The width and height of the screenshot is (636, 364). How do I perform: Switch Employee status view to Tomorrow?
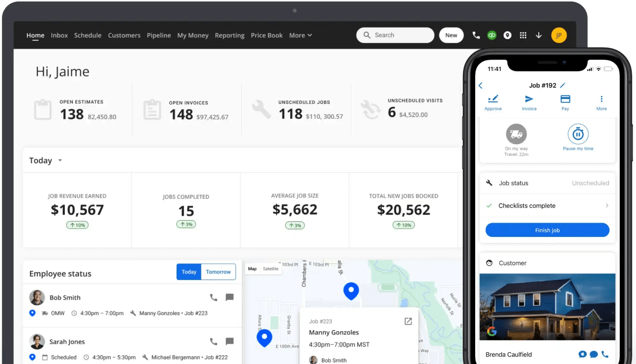pos(218,272)
